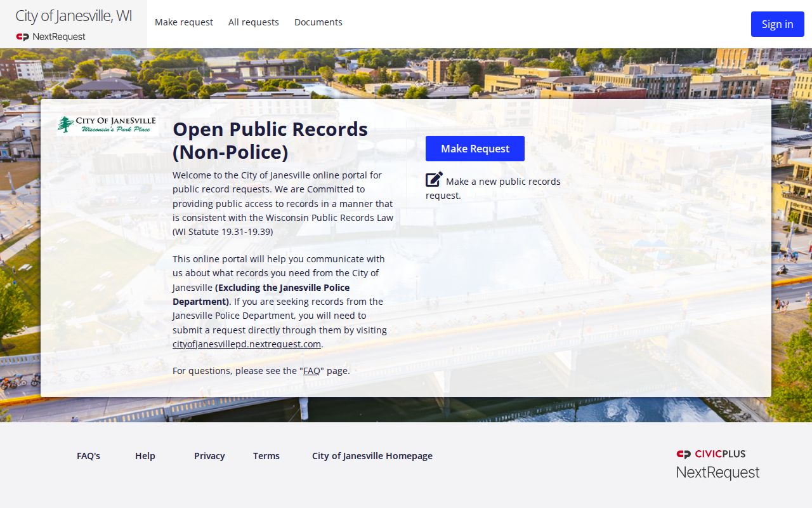Click the NextRequest logo under the city name
Viewport: 812px width, 508px height.
pyautogui.click(x=51, y=37)
